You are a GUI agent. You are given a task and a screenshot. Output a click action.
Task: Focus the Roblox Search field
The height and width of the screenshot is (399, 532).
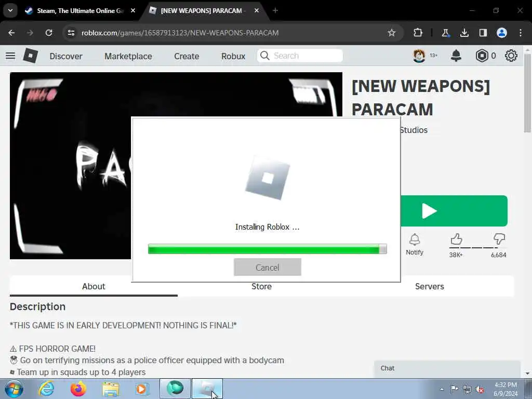pyautogui.click(x=300, y=56)
